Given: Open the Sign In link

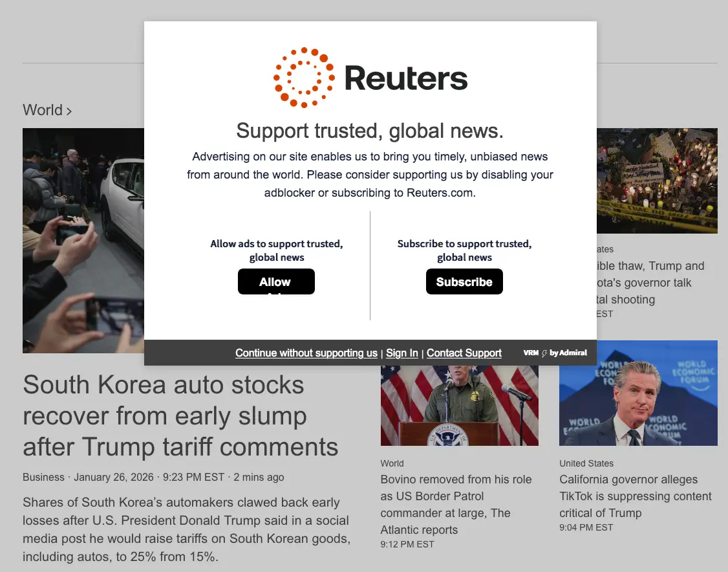Looking at the screenshot, I should click(402, 353).
